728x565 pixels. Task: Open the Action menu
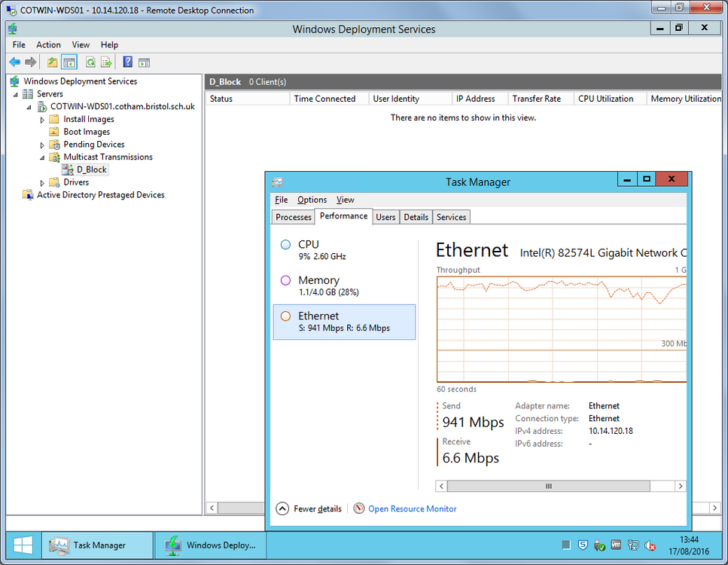pos(48,44)
